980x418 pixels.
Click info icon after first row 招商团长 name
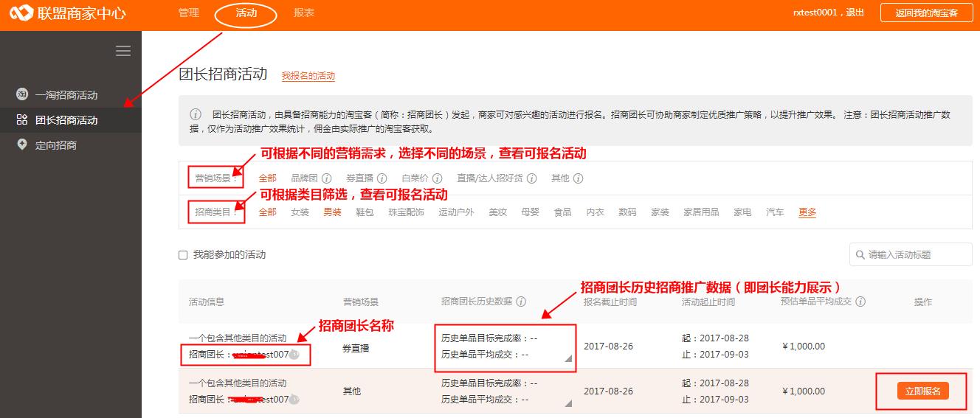(294, 355)
